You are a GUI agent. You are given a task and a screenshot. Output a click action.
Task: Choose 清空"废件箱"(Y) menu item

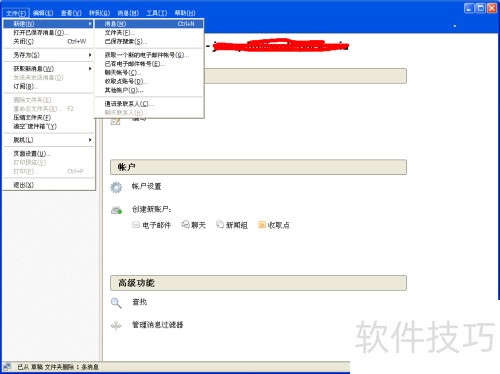49,126
